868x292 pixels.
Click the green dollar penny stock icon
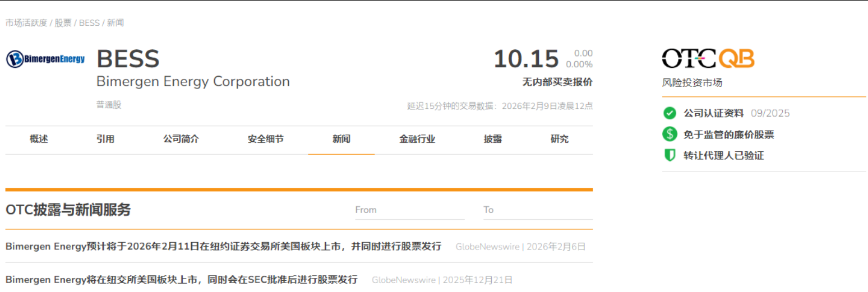click(x=670, y=135)
